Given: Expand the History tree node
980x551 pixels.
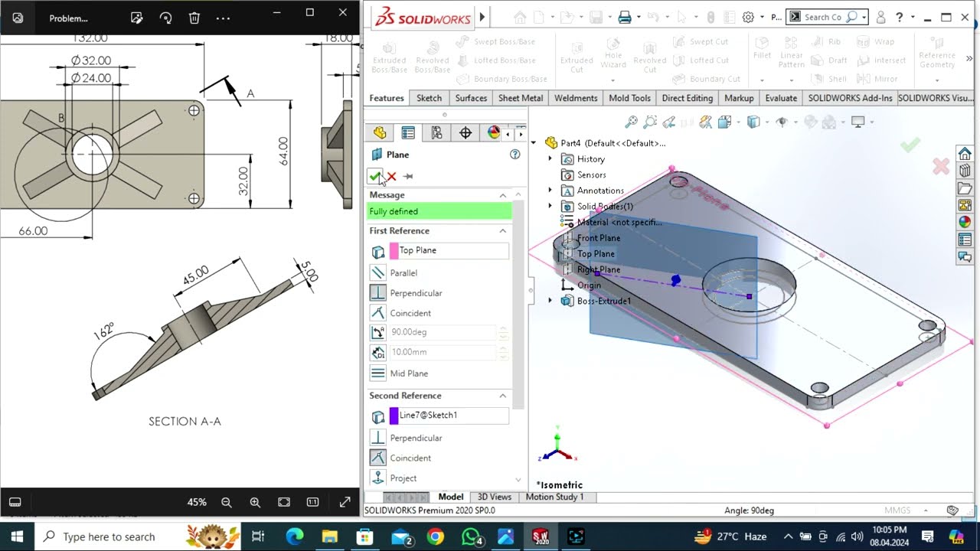Looking at the screenshot, I should tap(550, 159).
